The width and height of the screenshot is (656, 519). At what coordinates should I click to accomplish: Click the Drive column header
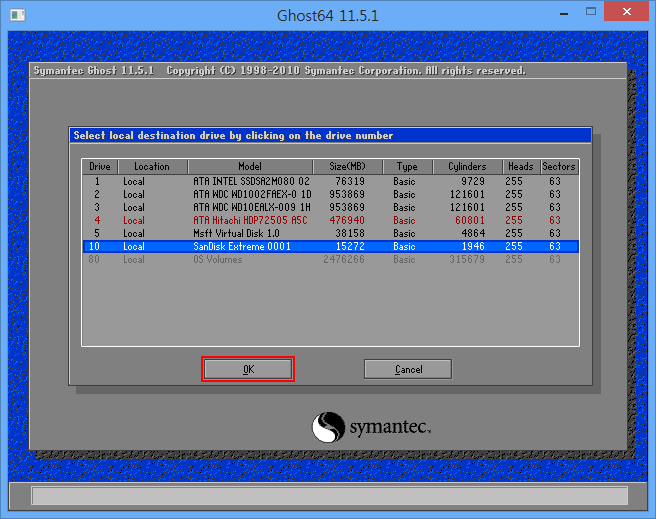click(100, 166)
